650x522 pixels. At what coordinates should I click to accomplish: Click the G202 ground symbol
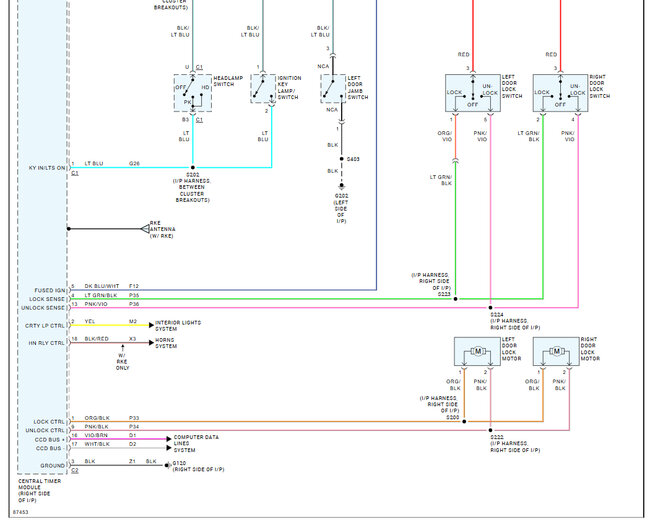pyautogui.click(x=341, y=187)
